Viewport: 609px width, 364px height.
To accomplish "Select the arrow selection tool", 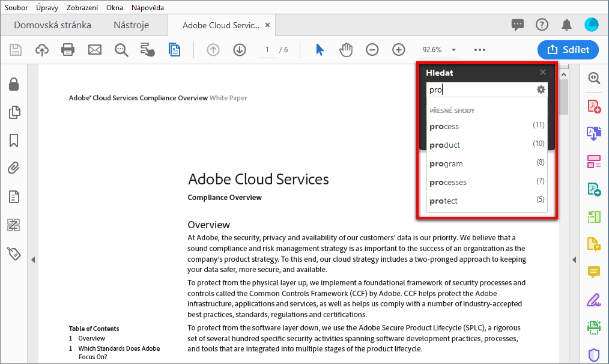I will coord(320,50).
